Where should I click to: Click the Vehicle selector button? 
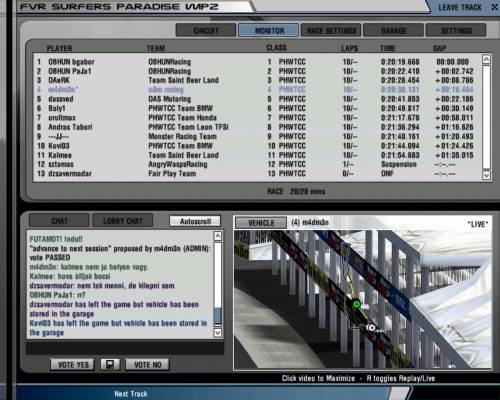261,223
